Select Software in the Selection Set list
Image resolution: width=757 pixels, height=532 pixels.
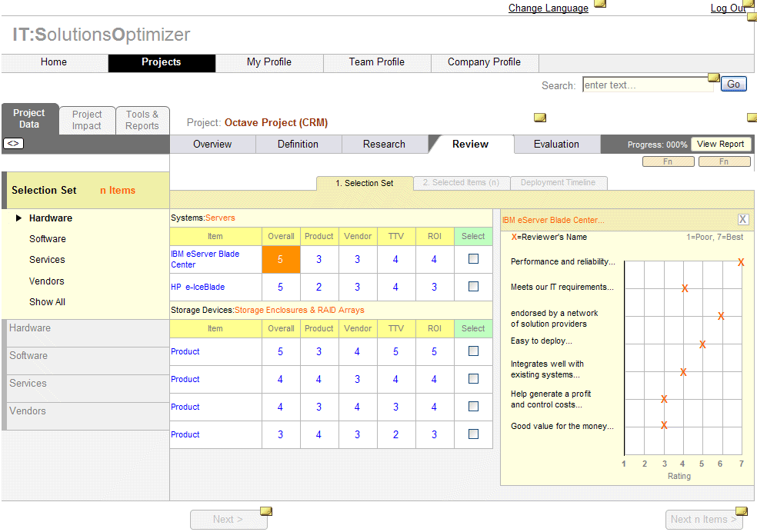click(48, 239)
